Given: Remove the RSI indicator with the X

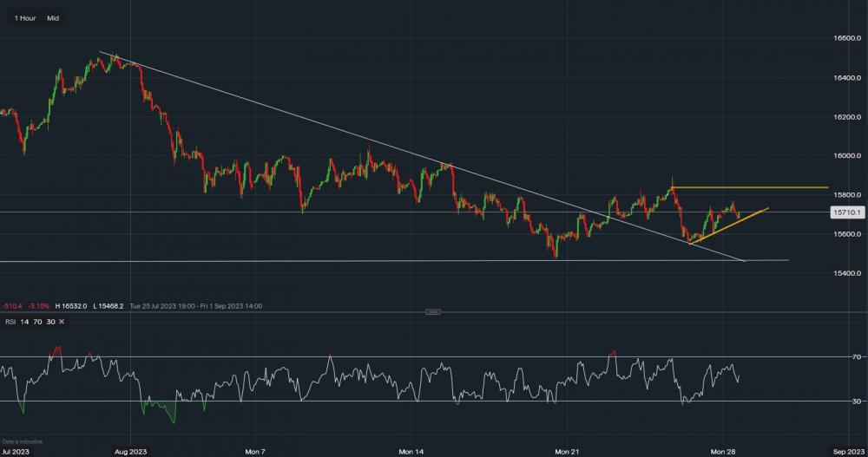Looking at the screenshot, I should point(62,322).
